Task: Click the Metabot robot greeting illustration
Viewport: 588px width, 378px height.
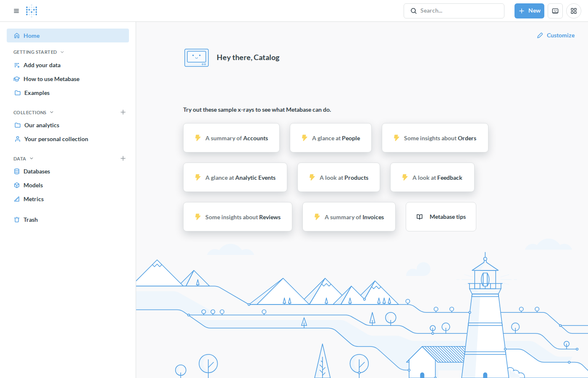Action: [197, 58]
